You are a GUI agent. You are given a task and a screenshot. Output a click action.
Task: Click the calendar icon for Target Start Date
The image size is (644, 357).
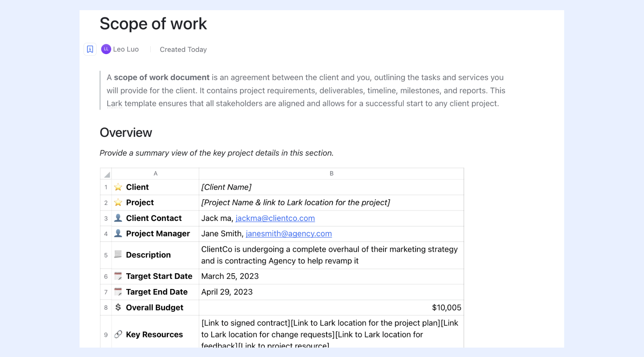pyautogui.click(x=118, y=276)
